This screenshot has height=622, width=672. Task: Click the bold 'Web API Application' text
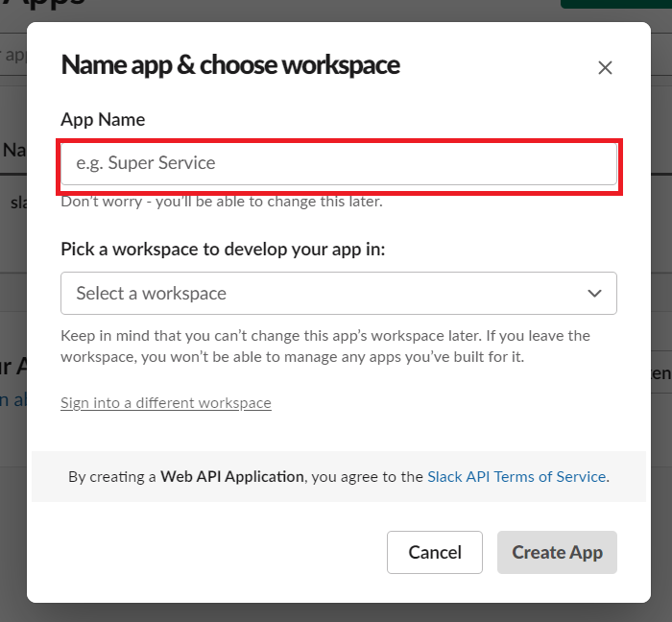pos(231,476)
